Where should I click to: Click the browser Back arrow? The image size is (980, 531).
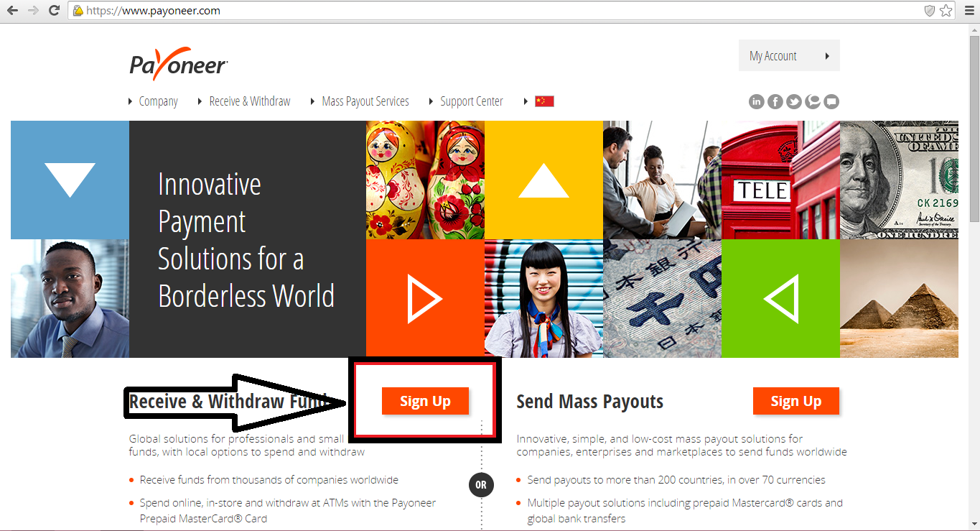tap(12, 11)
